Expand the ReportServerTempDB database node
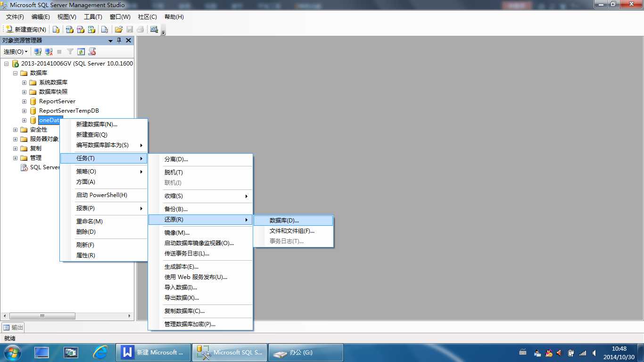This screenshot has height=362, width=644. [x=24, y=111]
